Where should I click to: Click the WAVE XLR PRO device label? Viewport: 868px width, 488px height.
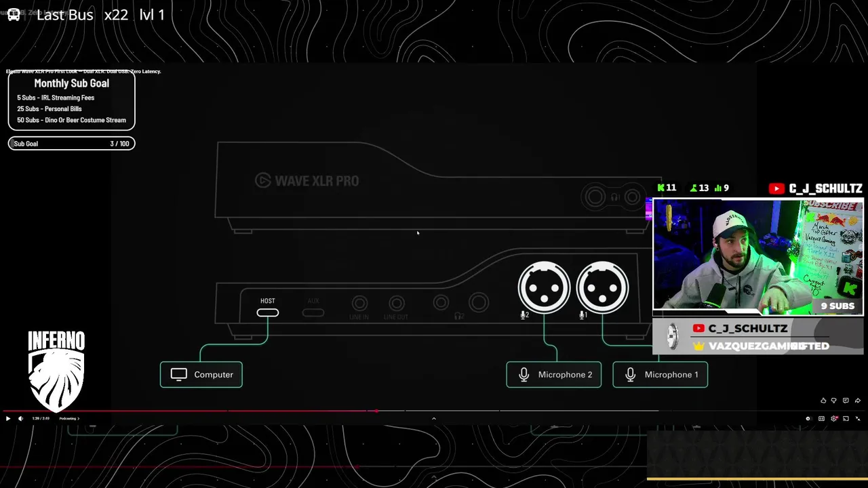[307, 181]
